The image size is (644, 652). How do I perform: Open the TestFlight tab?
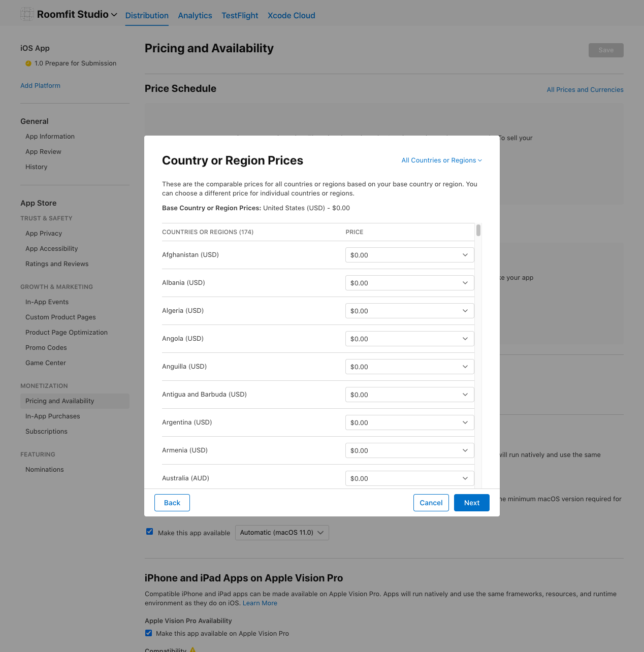[240, 16]
